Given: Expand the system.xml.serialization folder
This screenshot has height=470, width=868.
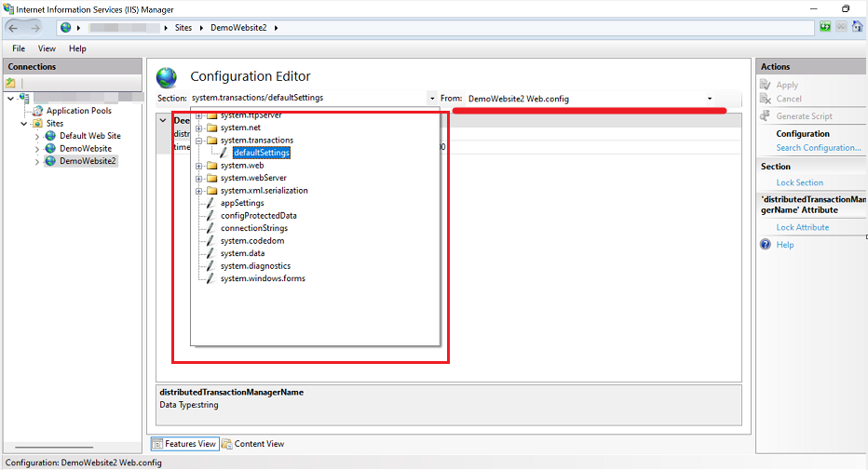Looking at the screenshot, I should click(198, 191).
